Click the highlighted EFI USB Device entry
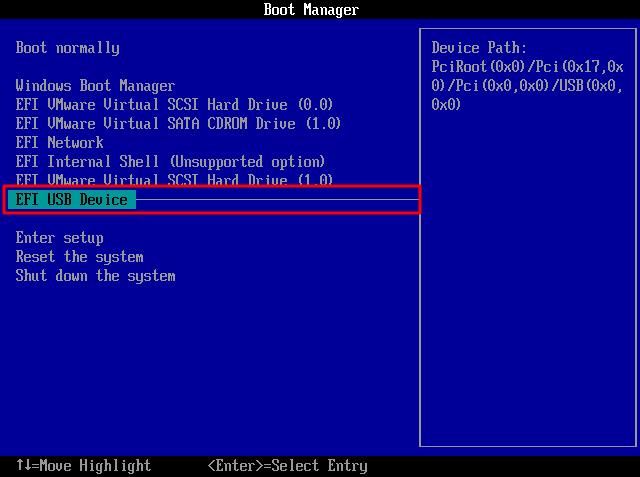The width and height of the screenshot is (640, 477). tap(71, 200)
